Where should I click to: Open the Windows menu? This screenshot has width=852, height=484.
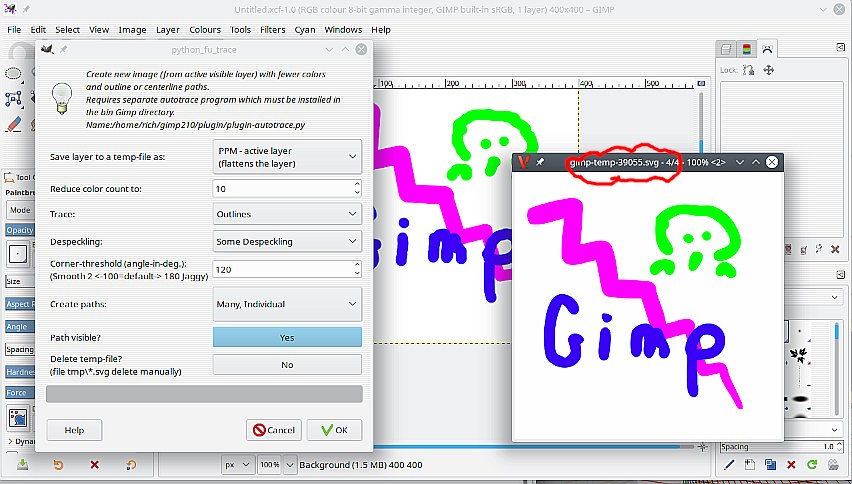click(x=343, y=30)
